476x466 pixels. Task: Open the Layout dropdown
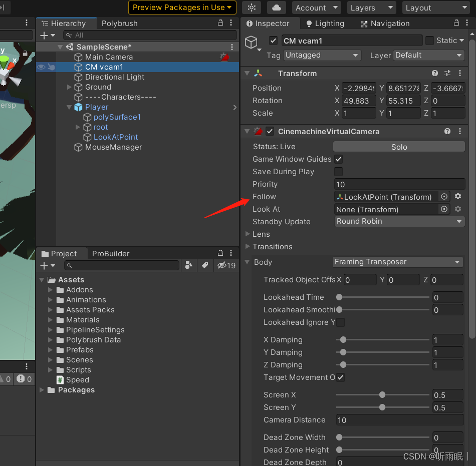436,8
